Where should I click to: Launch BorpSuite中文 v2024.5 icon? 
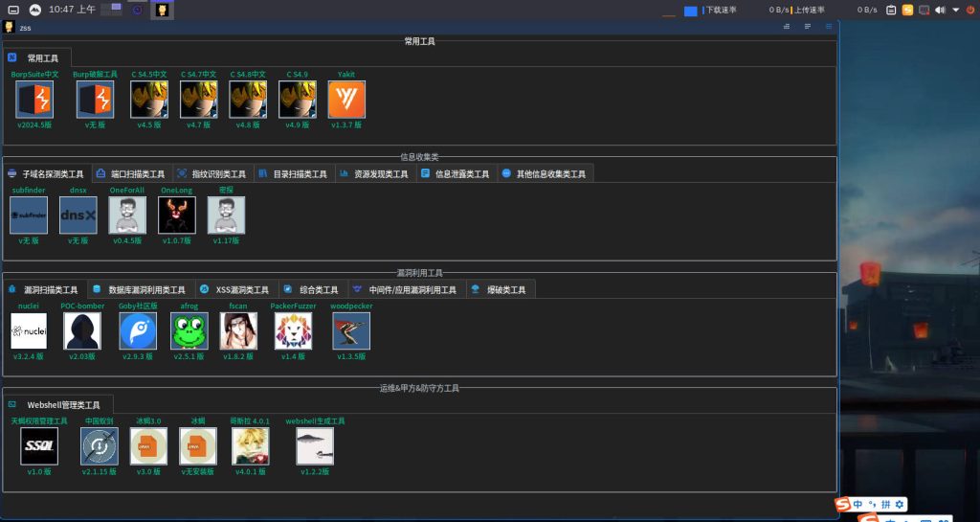point(34,100)
